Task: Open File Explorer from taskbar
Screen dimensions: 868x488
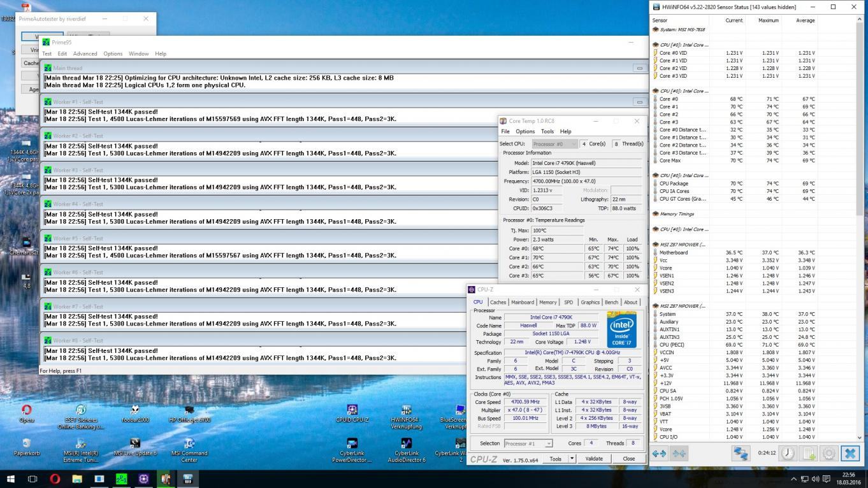Action: click(77, 479)
